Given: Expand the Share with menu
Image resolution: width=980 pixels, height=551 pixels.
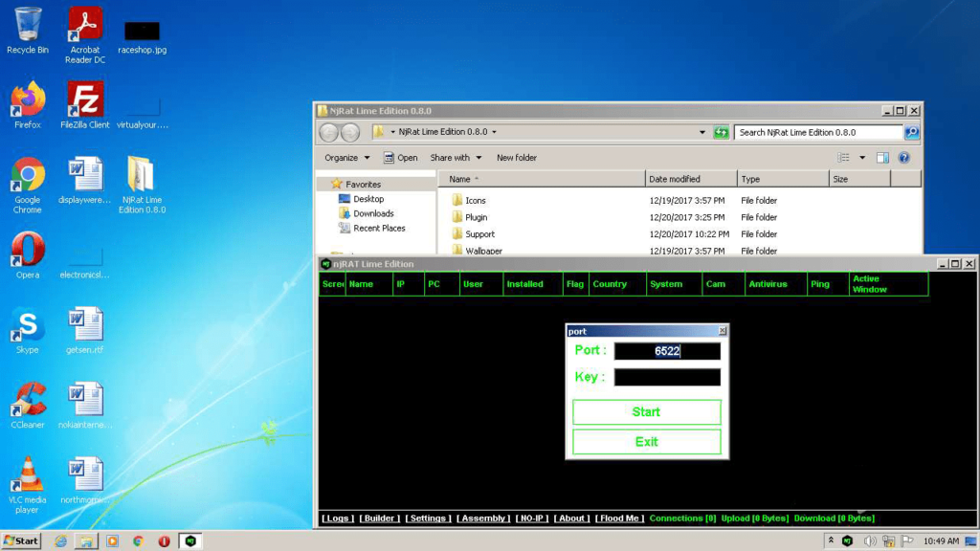Looking at the screenshot, I should click(x=456, y=158).
